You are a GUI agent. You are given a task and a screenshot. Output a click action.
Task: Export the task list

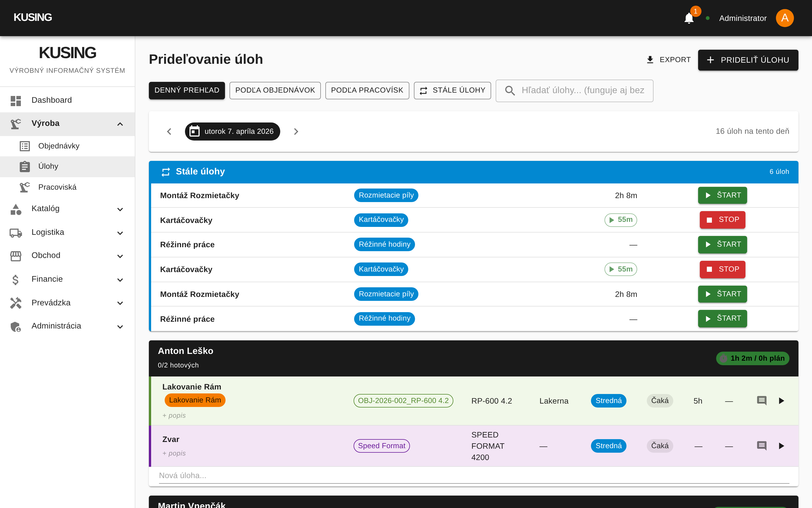coord(668,60)
